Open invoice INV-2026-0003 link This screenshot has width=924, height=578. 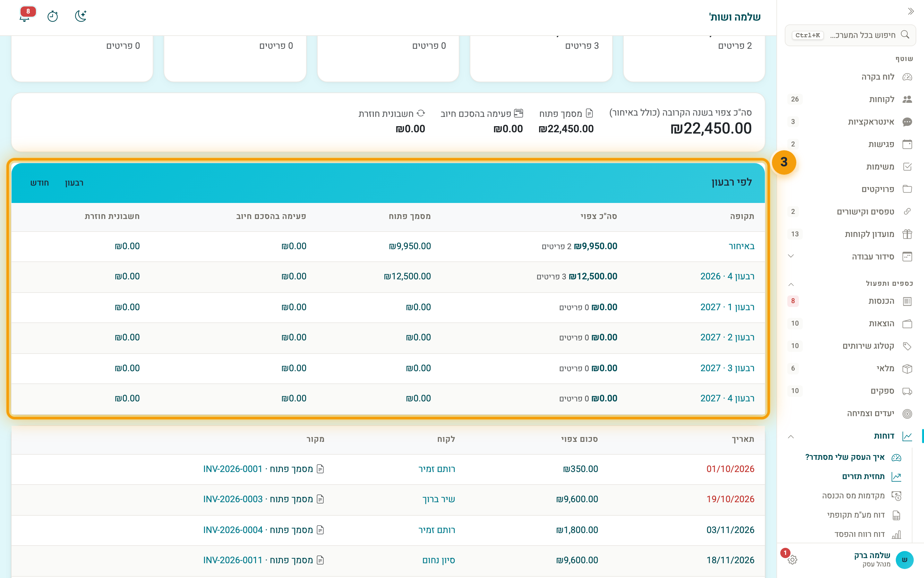click(233, 499)
